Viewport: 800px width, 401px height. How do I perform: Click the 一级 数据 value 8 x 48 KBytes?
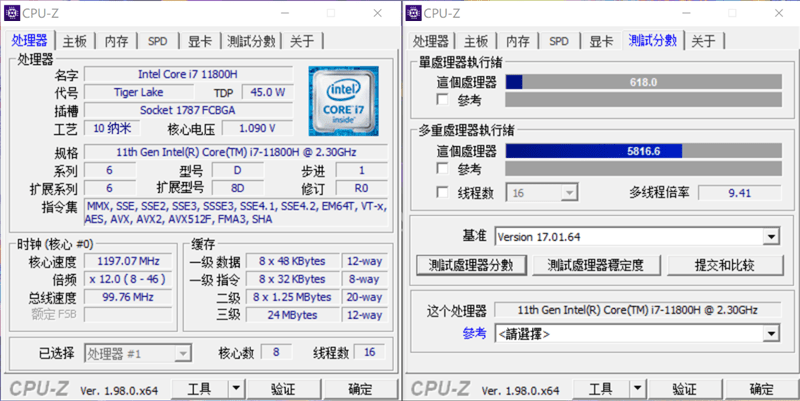pos(292,261)
